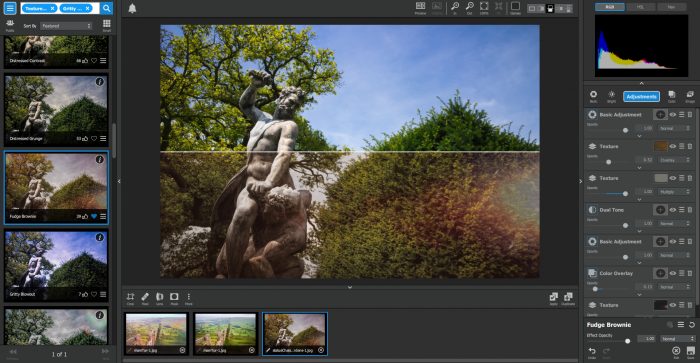Open the top Texture Overlay blend dropdown

[x=674, y=160]
